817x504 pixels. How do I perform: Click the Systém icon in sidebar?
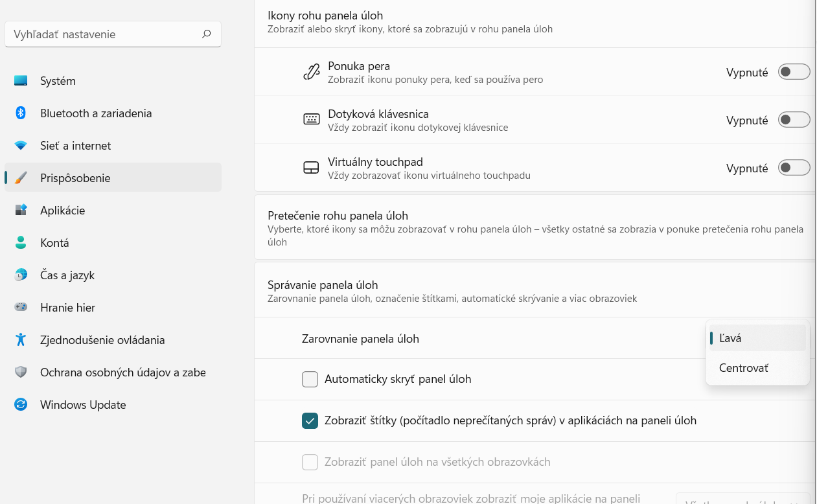21,81
